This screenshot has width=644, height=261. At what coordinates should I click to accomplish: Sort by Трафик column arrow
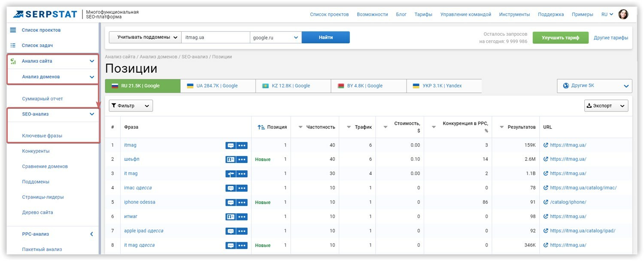click(x=349, y=127)
